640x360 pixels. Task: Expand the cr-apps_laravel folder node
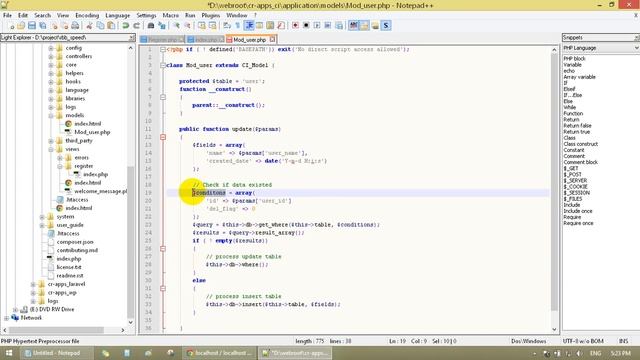[33, 284]
